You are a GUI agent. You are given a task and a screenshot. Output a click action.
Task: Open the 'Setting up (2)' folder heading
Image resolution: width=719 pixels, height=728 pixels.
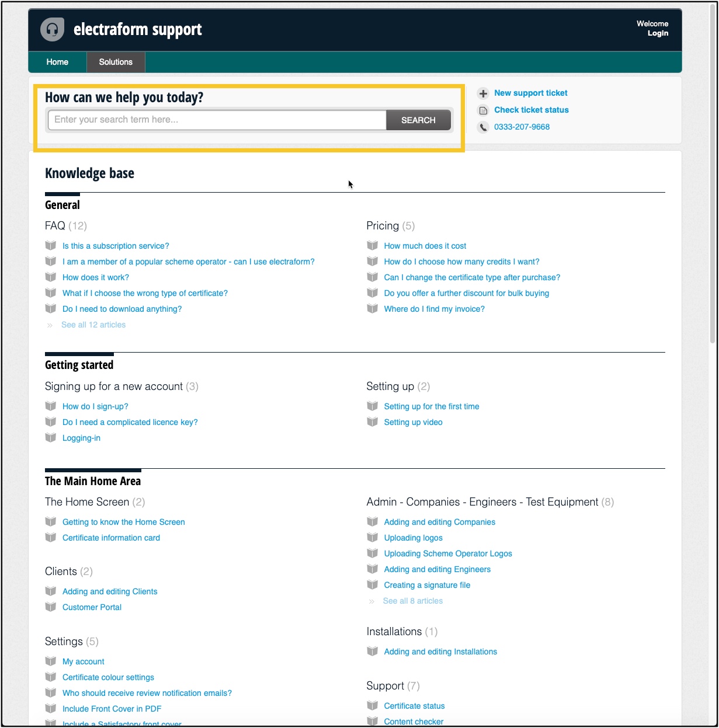[398, 386]
